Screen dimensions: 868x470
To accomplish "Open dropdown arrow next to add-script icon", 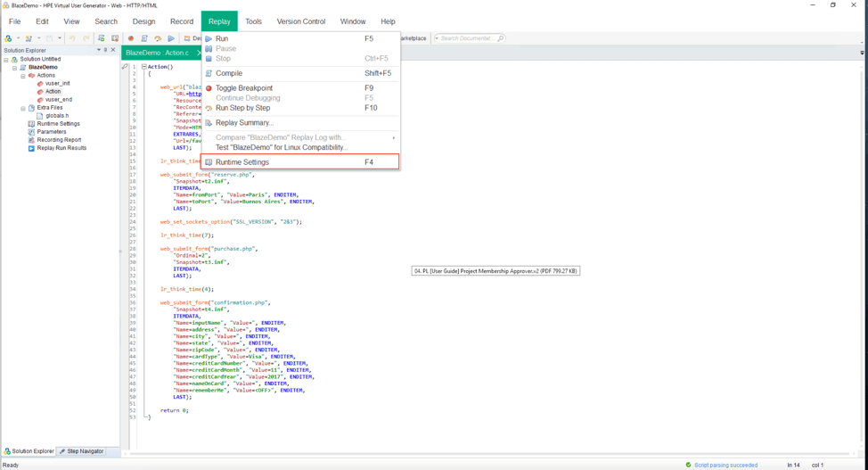I will point(38,38).
